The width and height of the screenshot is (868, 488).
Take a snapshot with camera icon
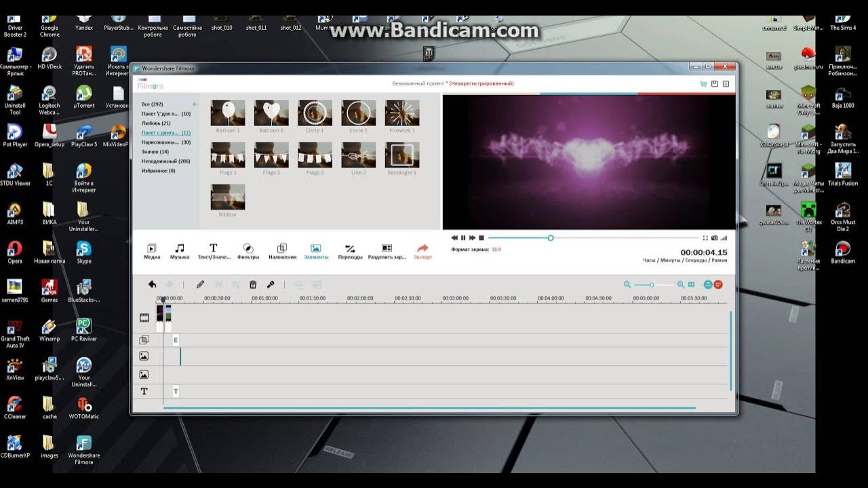[714, 238]
